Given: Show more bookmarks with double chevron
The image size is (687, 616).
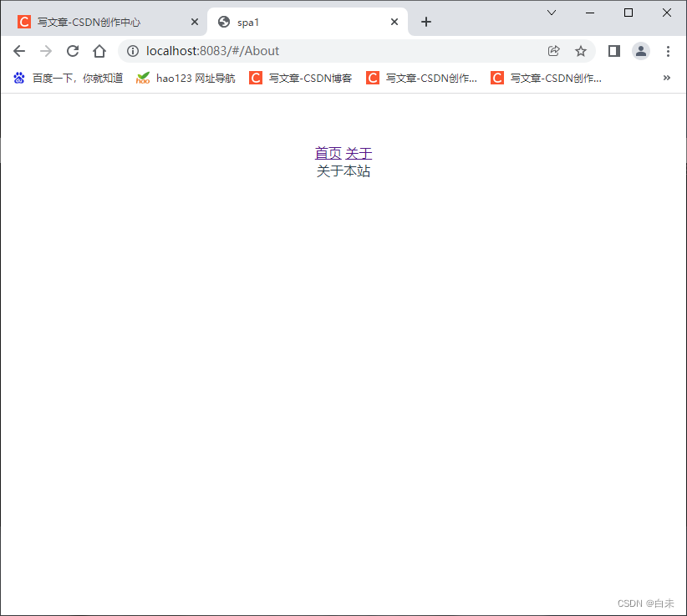Looking at the screenshot, I should click(666, 78).
